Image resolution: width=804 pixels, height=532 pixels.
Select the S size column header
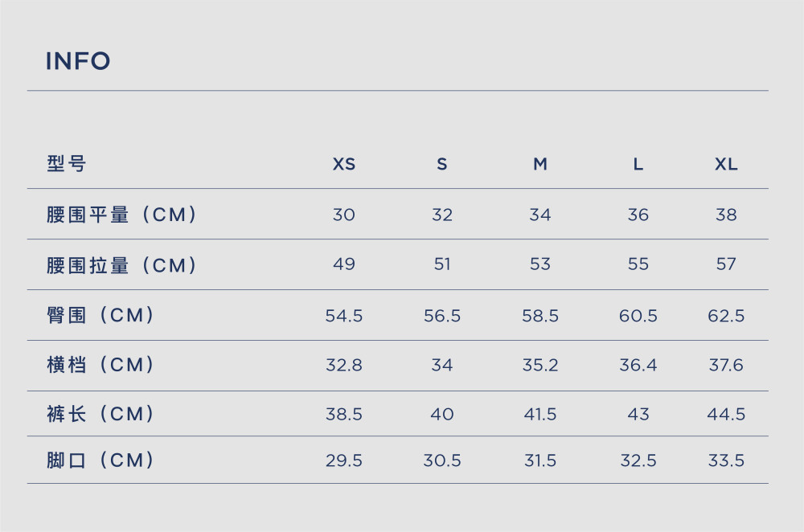click(442, 164)
